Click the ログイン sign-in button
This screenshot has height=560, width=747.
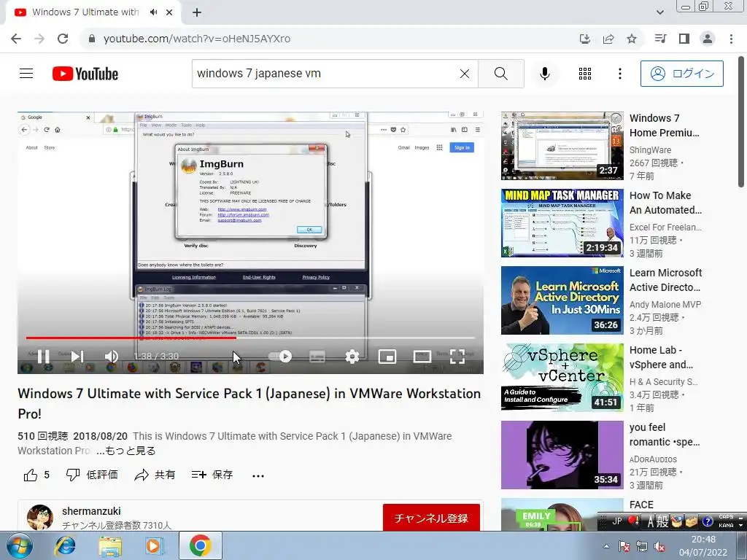click(682, 74)
